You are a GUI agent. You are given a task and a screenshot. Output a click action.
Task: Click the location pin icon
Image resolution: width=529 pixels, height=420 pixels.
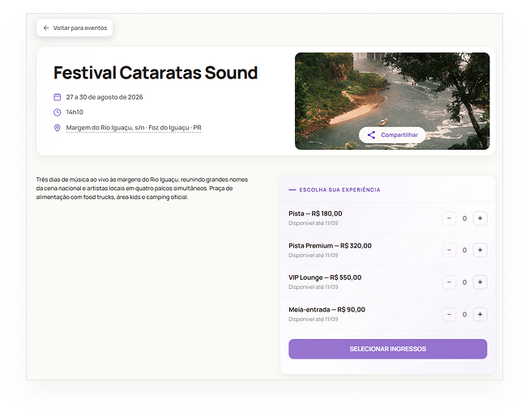click(58, 128)
